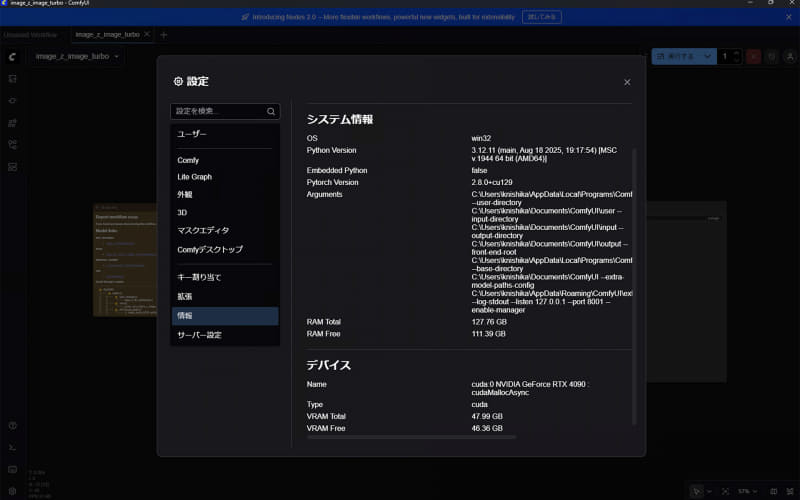Click the Embedded Python false value
Screen dimensions: 800x500
point(479,170)
